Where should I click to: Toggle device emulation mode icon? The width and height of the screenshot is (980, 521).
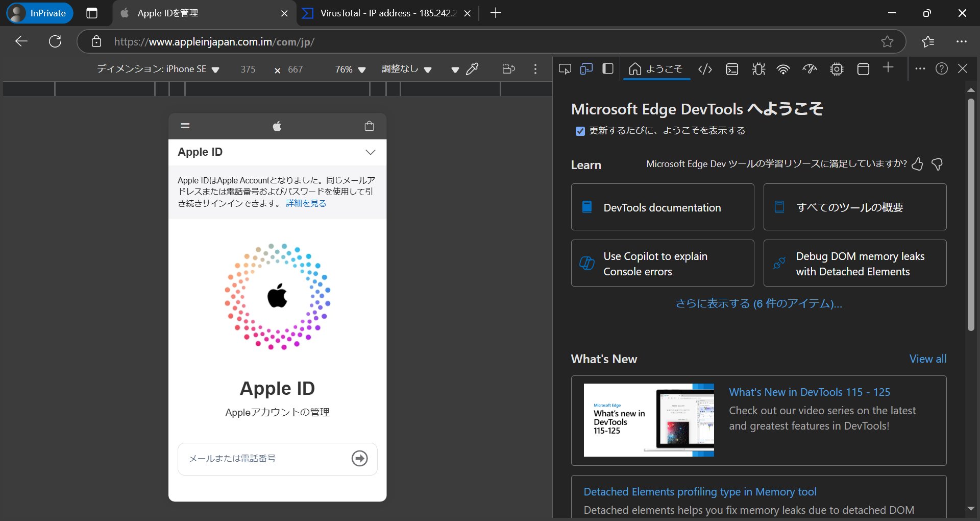586,69
